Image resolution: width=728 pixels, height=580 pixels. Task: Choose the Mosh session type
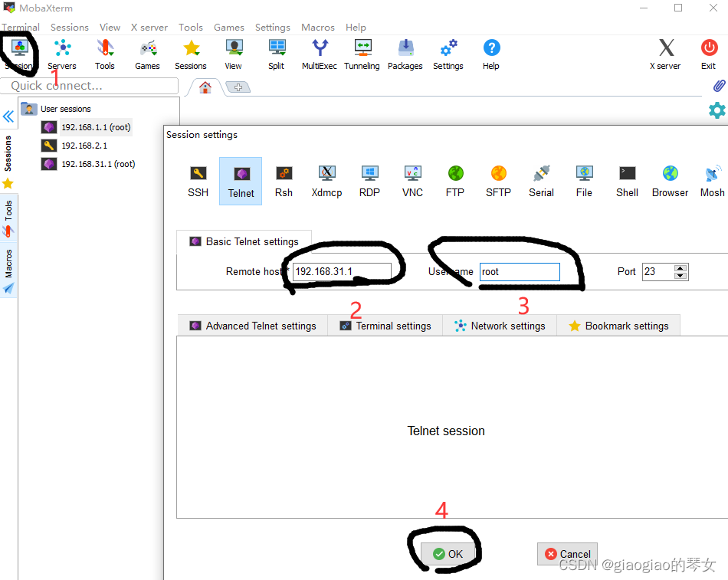(x=713, y=181)
